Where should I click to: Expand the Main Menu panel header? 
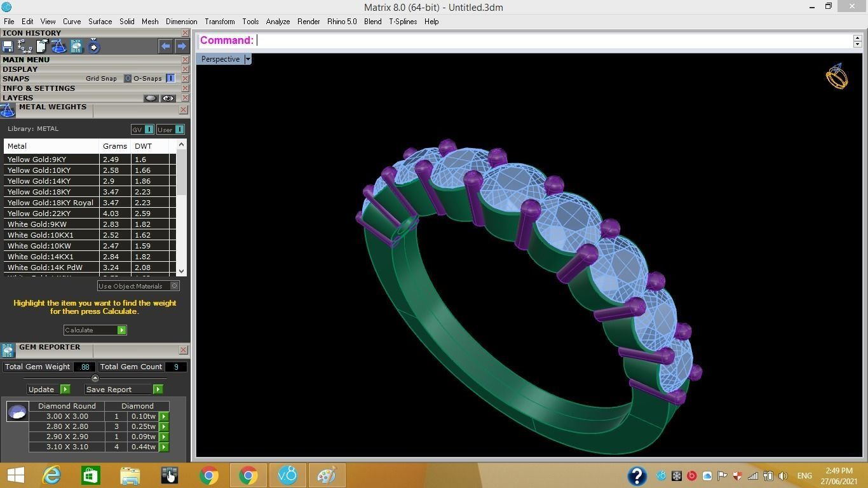(x=26, y=60)
